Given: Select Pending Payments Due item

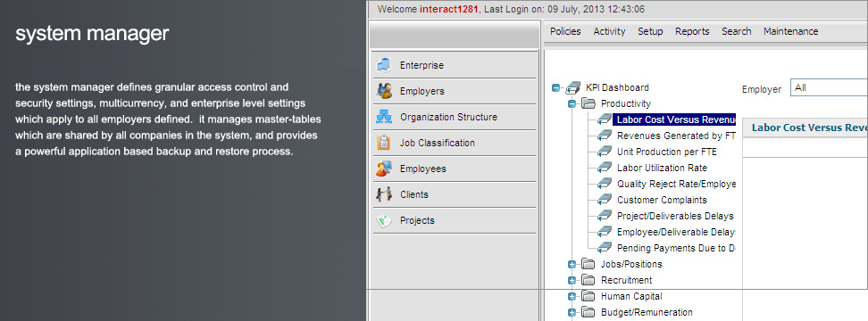Looking at the screenshot, I should 676,248.
